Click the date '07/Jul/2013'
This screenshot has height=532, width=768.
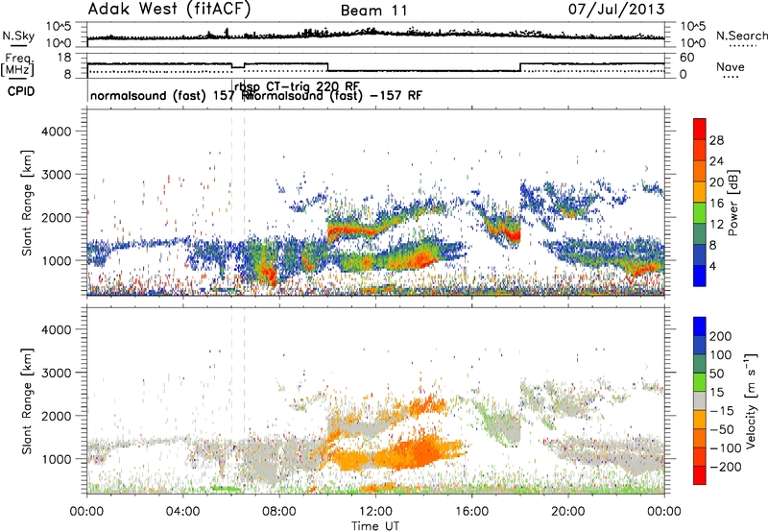coord(616,10)
